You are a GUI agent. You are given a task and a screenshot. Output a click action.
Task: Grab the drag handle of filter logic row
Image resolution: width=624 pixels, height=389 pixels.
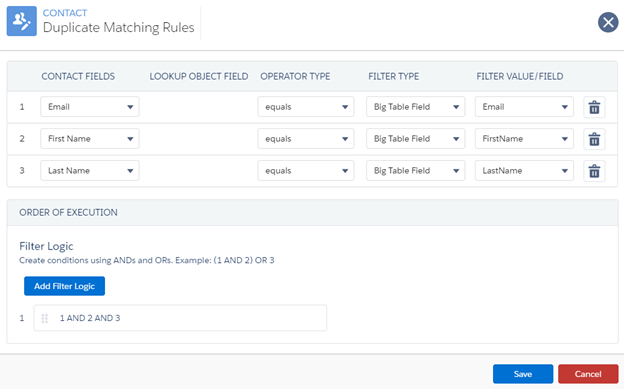(45, 318)
